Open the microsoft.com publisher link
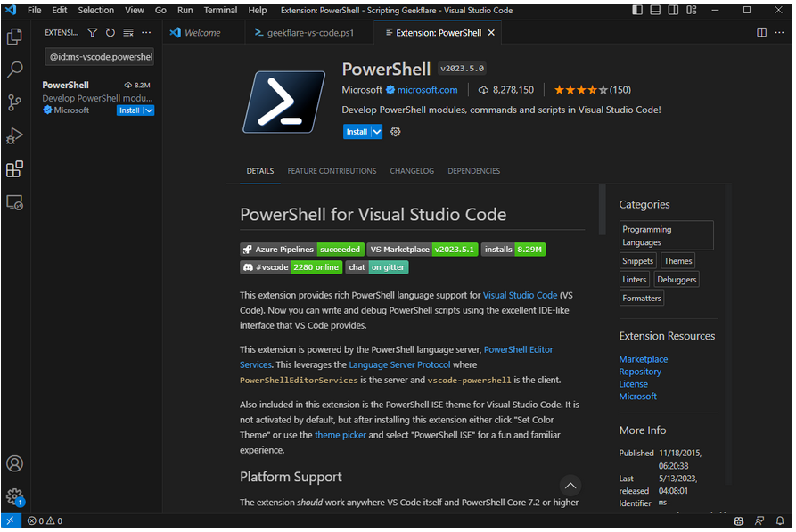Image resolution: width=796 pixels, height=532 pixels. [427, 90]
